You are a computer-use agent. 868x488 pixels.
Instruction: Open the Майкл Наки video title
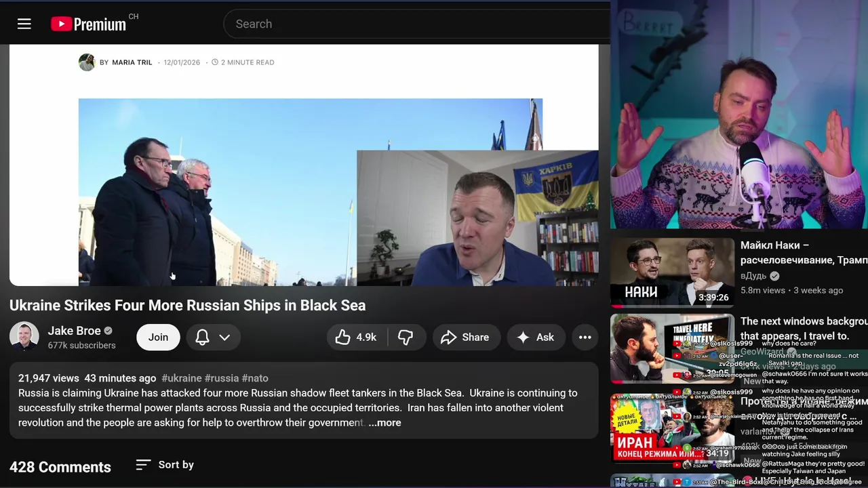coord(804,253)
